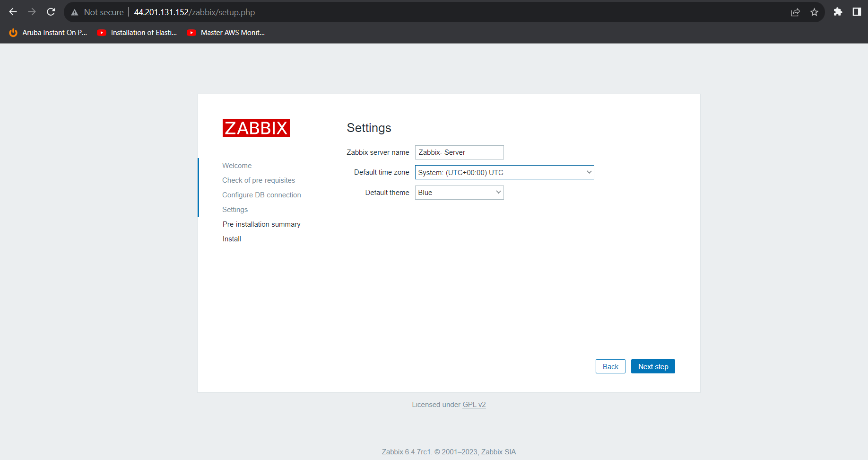This screenshot has height=460, width=868.
Task: Share this page via the share icon
Action: (x=795, y=12)
